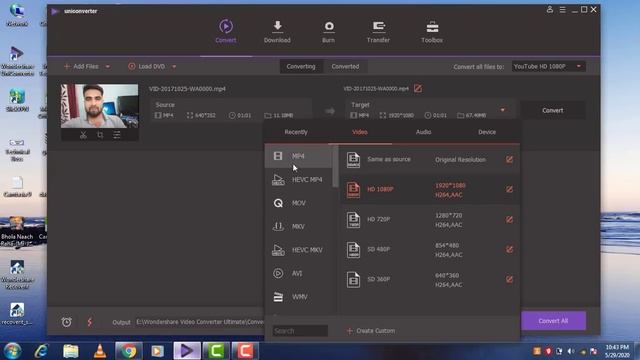Click the format list scrollbar
Viewport: 640px width, 360px height.
click(336, 167)
